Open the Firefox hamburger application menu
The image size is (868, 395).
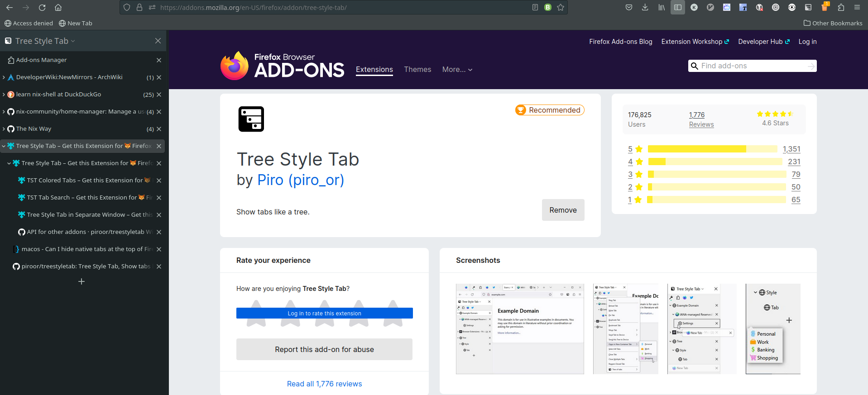point(857,7)
